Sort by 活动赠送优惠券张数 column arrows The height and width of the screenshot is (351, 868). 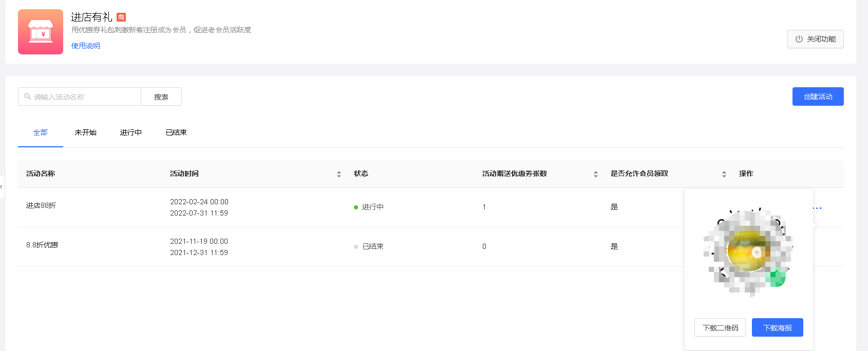pos(596,174)
